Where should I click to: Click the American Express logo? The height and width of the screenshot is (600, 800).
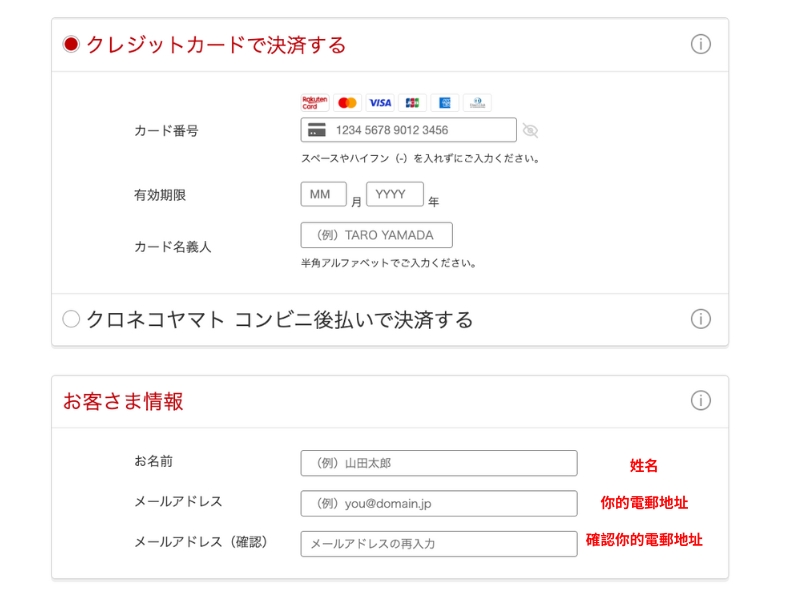(444, 103)
